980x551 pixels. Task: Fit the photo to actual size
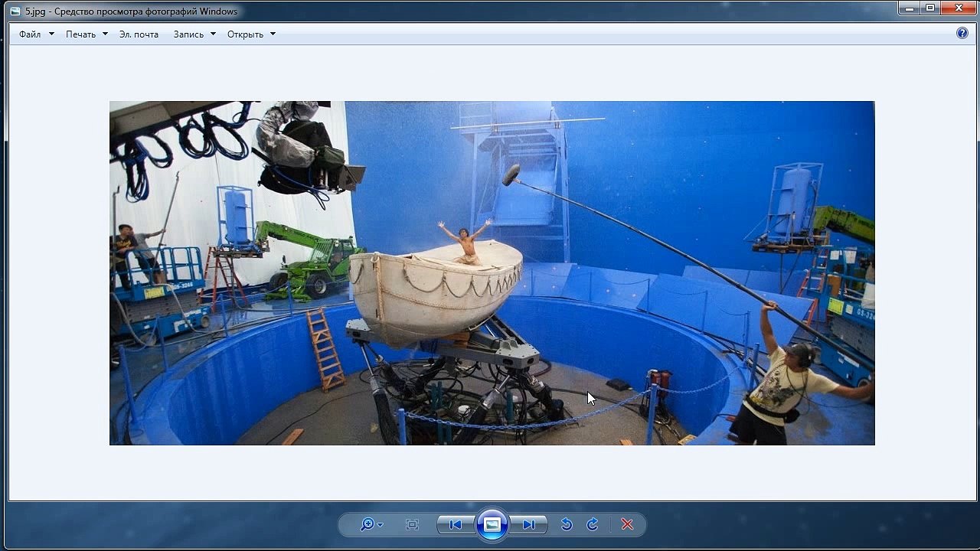[x=412, y=524]
